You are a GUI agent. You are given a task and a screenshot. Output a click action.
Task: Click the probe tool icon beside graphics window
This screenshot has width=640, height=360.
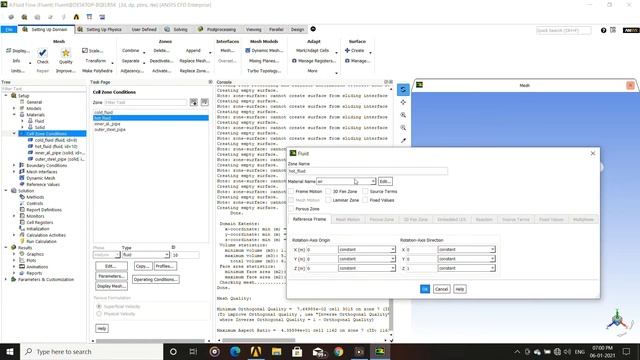click(403, 140)
